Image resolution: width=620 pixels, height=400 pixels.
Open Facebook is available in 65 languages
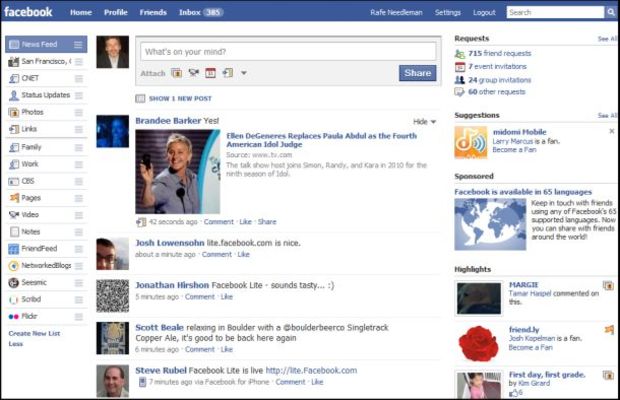(x=523, y=192)
